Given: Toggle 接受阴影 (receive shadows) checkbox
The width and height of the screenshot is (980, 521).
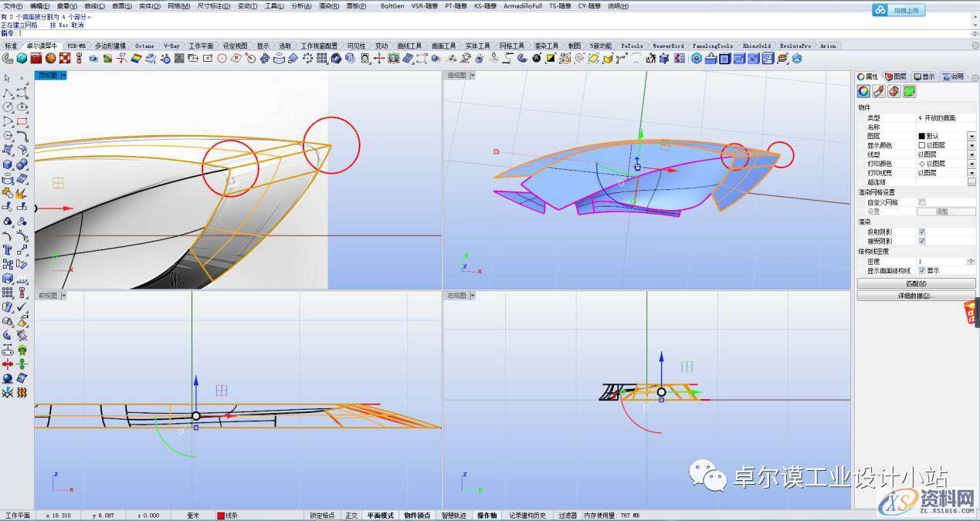Looking at the screenshot, I should click(921, 241).
